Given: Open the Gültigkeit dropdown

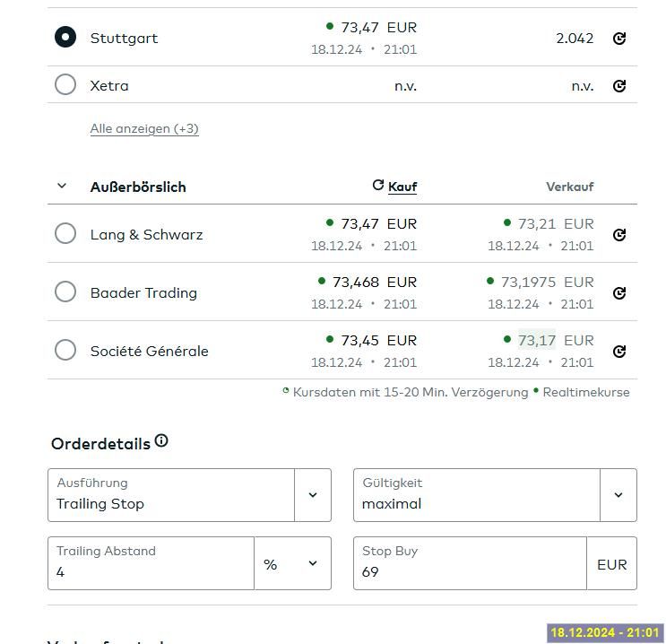Looking at the screenshot, I should pyautogui.click(x=618, y=495).
